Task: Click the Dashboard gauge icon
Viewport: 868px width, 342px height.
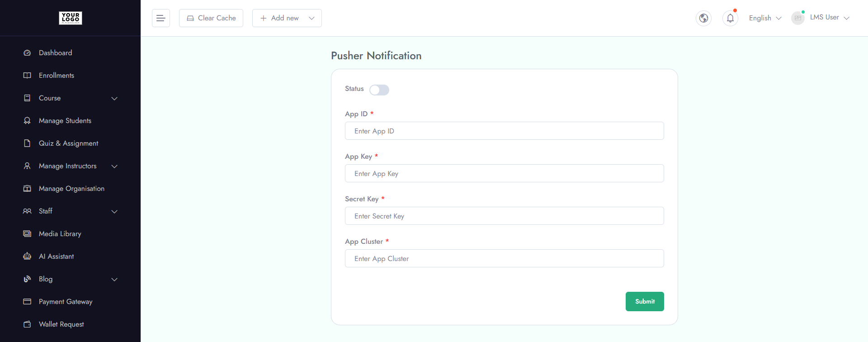Action: click(27, 53)
